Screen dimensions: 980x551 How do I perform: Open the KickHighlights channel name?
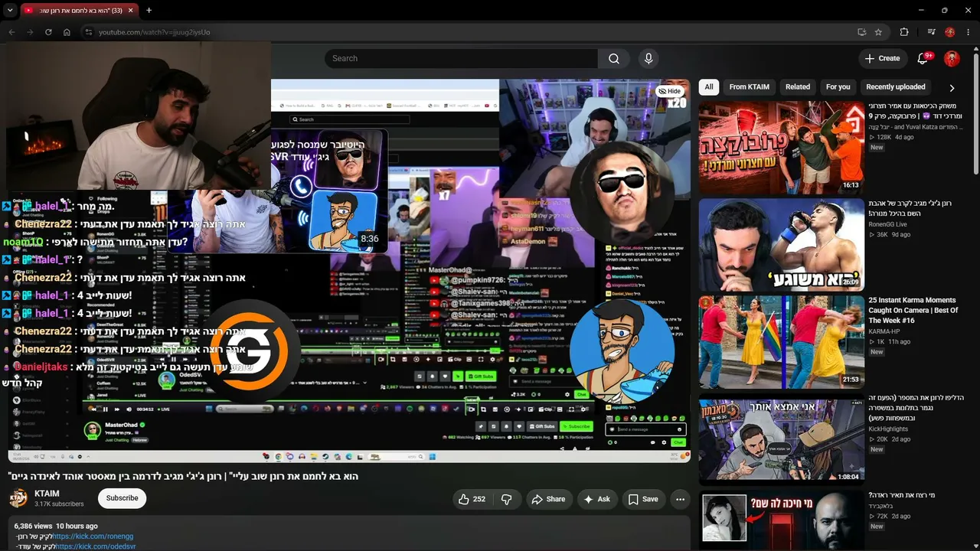(887, 429)
